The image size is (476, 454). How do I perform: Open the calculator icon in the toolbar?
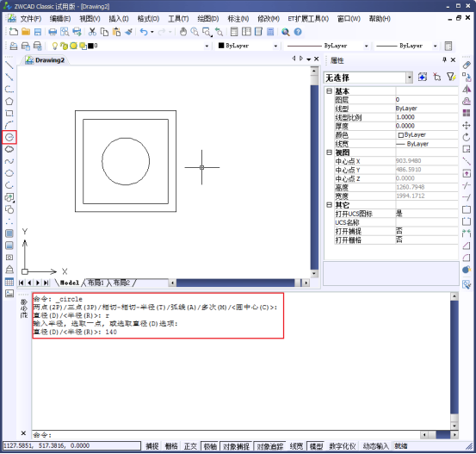click(270, 32)
